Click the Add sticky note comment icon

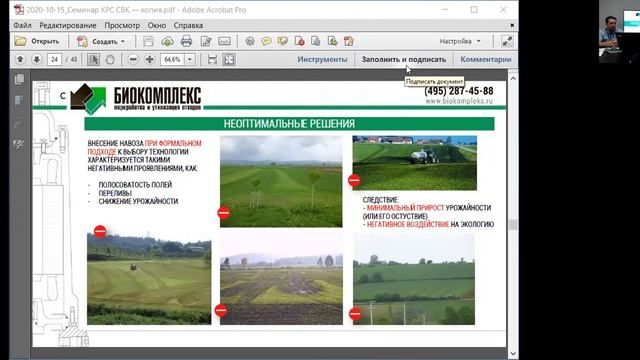coord(267,41)
